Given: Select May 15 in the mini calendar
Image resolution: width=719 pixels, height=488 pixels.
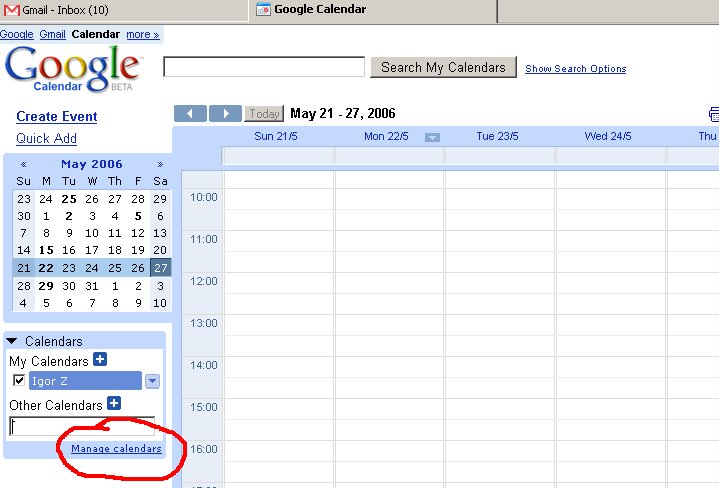Looking at the screenshot, I should 46,250.
